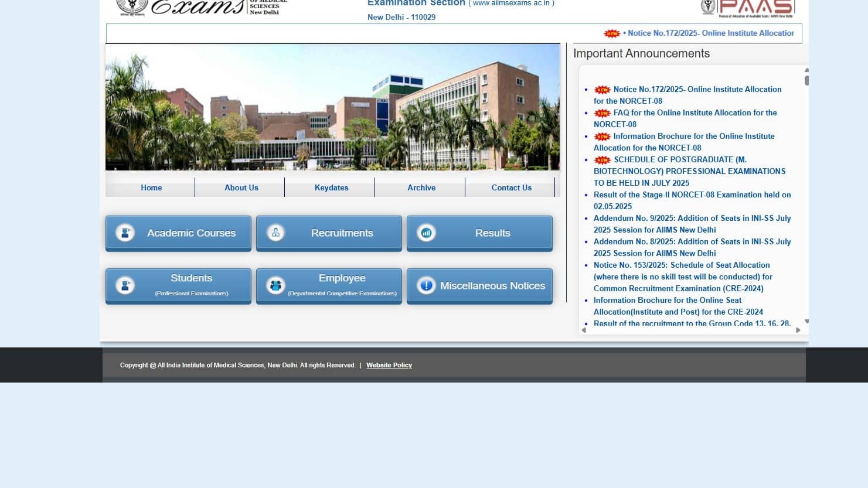Click the Results chart icon
868x488 pixels.
click(426, 233)
